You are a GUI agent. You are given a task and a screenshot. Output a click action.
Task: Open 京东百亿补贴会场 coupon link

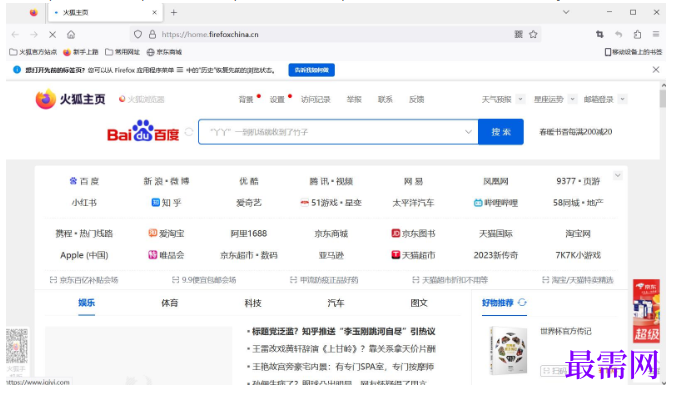[x=84, y=280]
